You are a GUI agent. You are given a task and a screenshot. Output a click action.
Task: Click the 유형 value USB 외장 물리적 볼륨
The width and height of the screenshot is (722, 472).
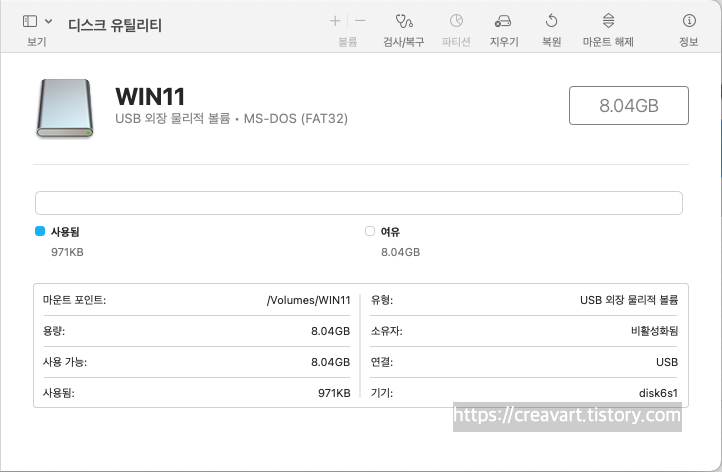click(629, 300)
